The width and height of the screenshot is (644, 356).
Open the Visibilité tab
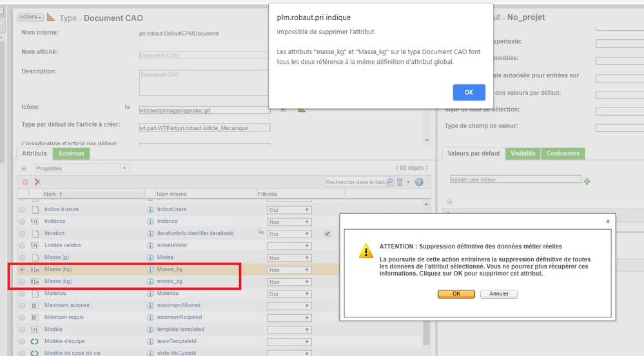coord(523,153)
